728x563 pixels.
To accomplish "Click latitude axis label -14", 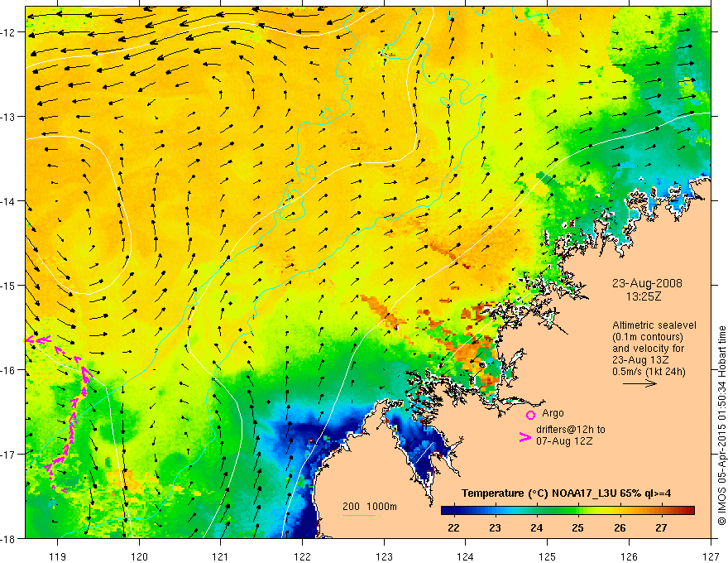I will [x=9, y=201].
